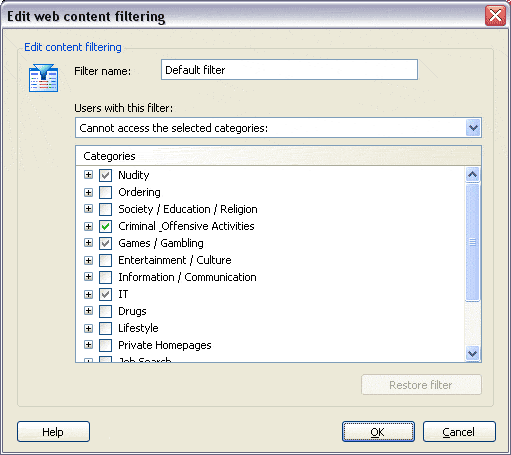Expand the Nudity category
511x455 pixels.
tap(88, 175)
